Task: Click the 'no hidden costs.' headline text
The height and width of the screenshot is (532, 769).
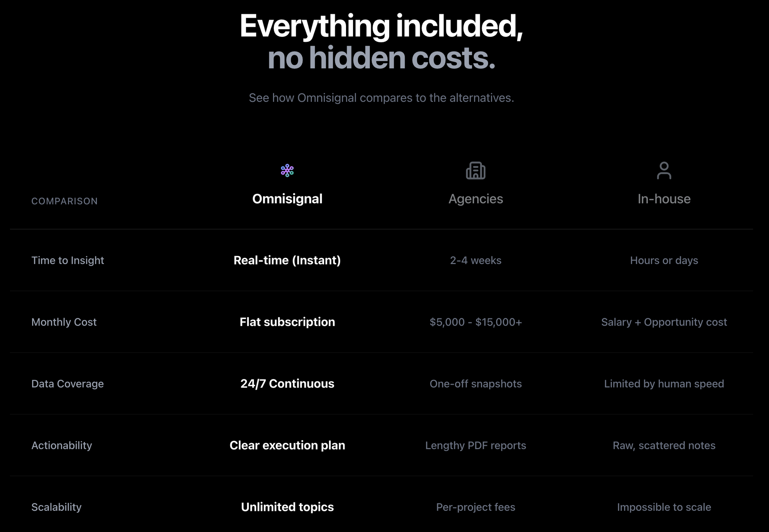Action: (381, 58)
